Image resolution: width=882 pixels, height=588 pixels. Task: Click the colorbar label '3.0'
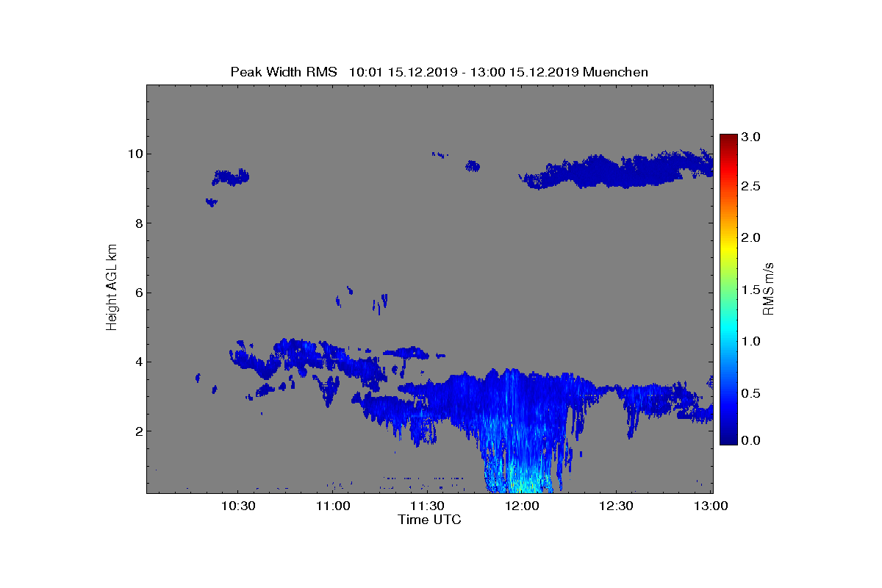pos(750,137)
